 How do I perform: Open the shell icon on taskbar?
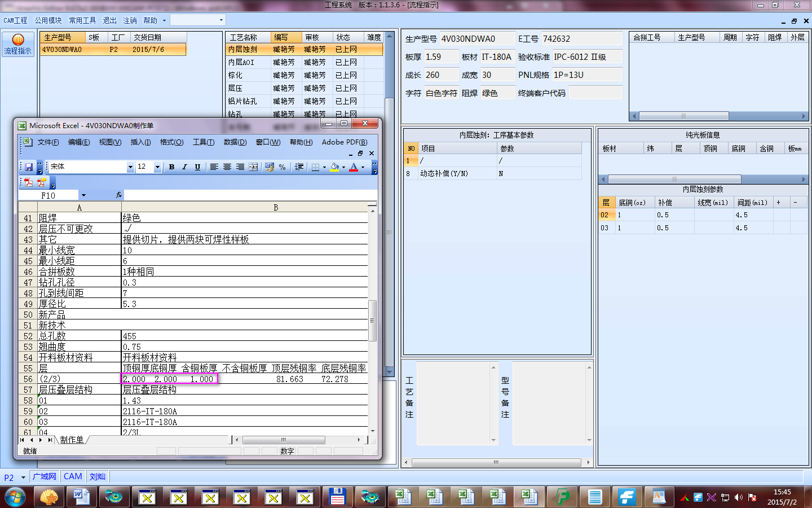tap(50, 497)
